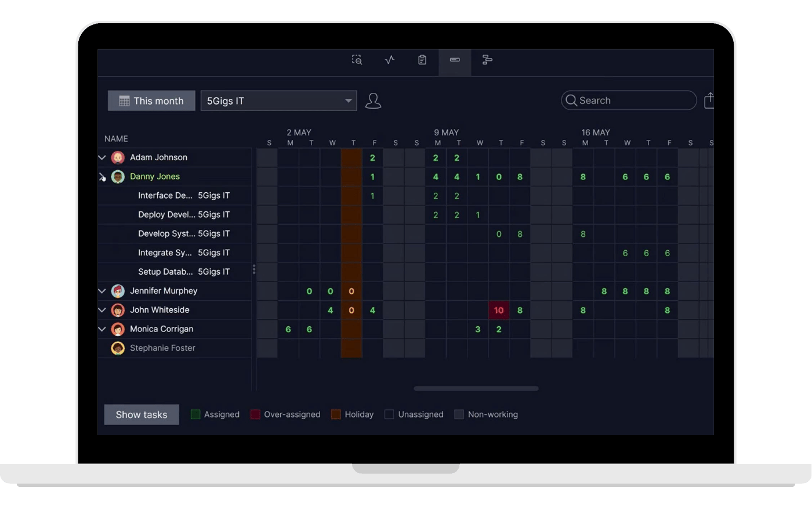Screen dimensions: 812x508
Task: Click the horizontal scrollbar below the schedule grid
Action: (476, 388)
